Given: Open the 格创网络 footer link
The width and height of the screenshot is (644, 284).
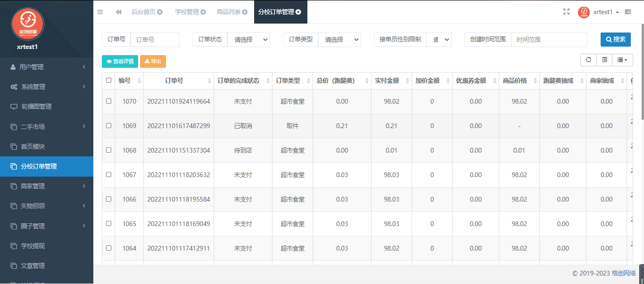Looking at the screenshot, I should (x=624, y=273).
